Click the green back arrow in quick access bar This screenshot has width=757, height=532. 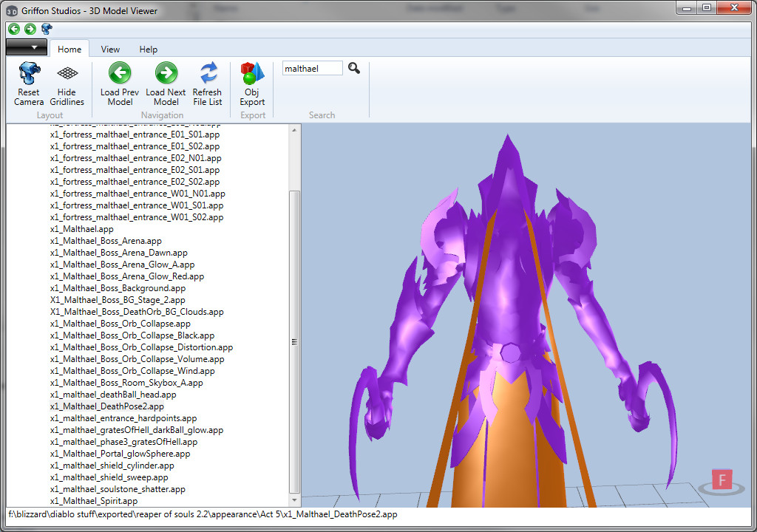click(14, 29)
